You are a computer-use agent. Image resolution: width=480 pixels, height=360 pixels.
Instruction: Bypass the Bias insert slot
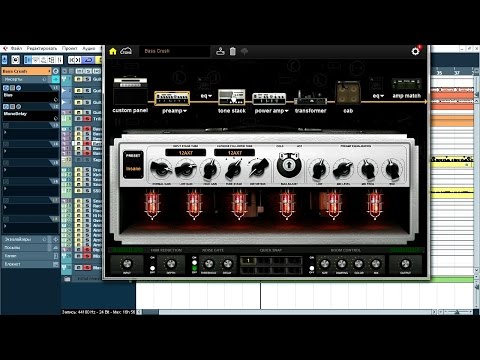pos(12,88)
